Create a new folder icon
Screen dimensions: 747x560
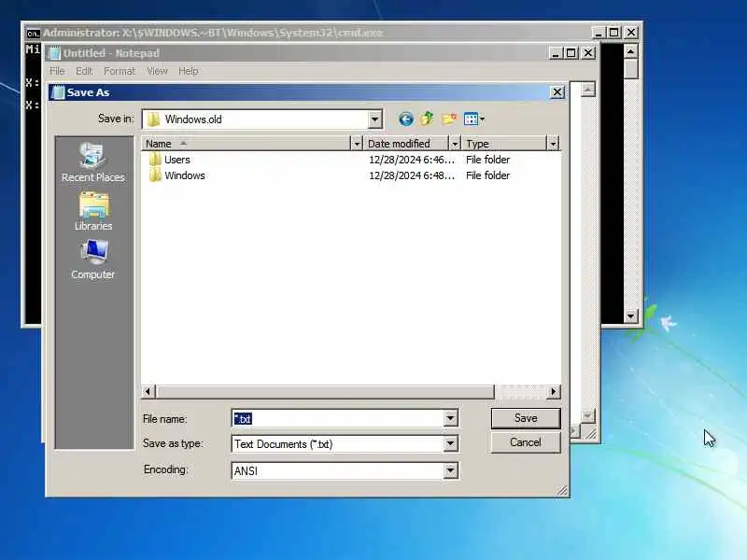click(x=449, y=119)
